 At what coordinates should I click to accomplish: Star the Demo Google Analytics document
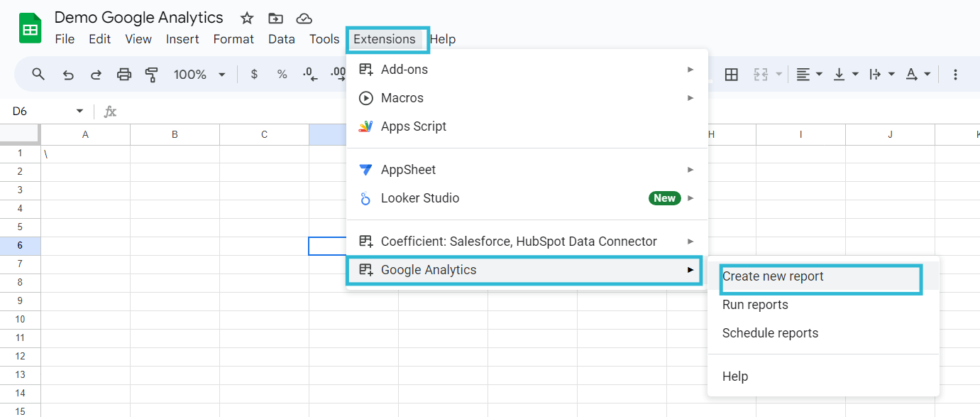pyautogui.click(x=247, y=18)
